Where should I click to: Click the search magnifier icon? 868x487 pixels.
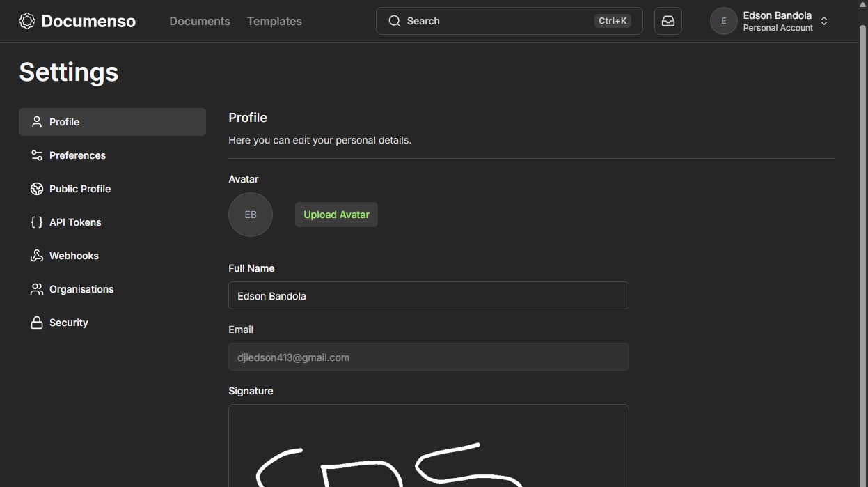coord(394,21)
